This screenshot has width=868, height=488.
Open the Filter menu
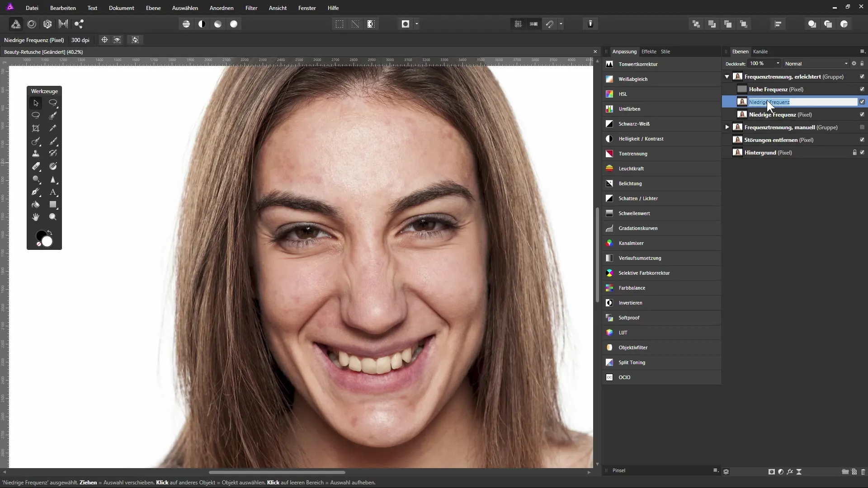[251, 8]
